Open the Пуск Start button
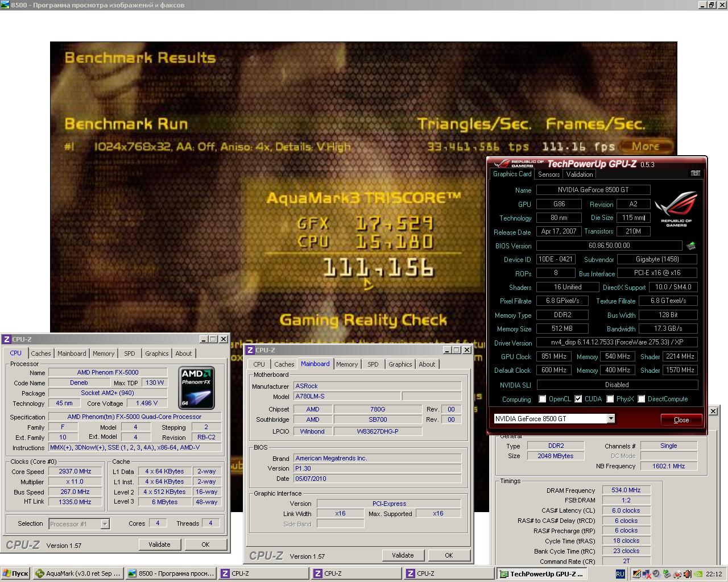 click(15, 574)
